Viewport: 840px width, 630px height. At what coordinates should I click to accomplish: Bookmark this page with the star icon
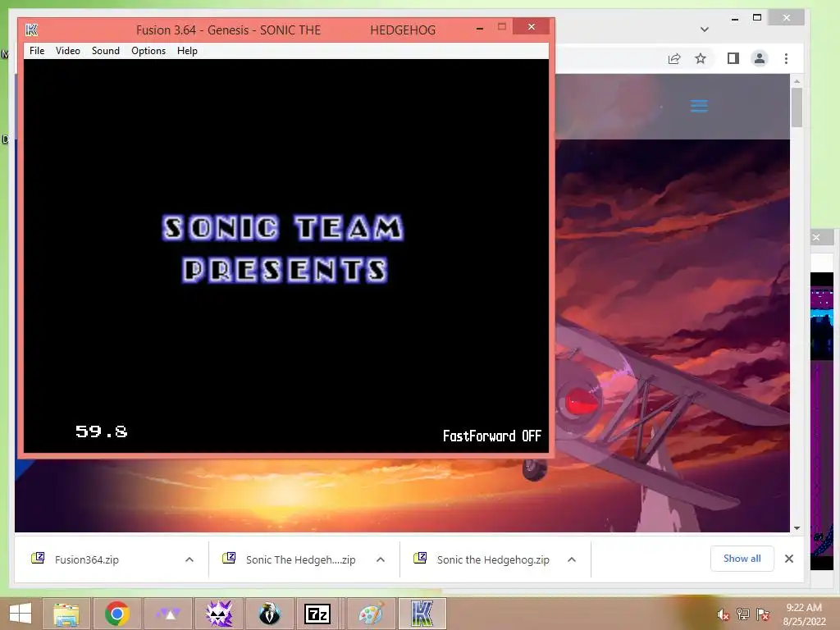pyautogui.click(x=701, y=58)
